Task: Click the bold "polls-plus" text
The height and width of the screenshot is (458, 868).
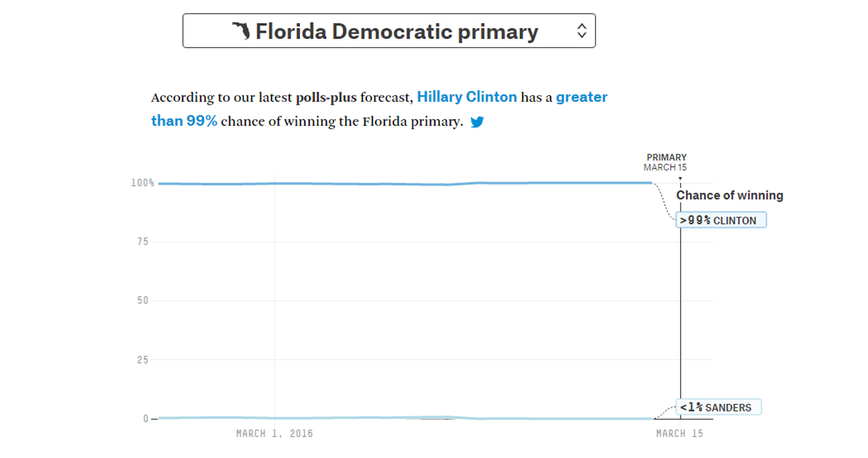Action: [x=326, y=97]
